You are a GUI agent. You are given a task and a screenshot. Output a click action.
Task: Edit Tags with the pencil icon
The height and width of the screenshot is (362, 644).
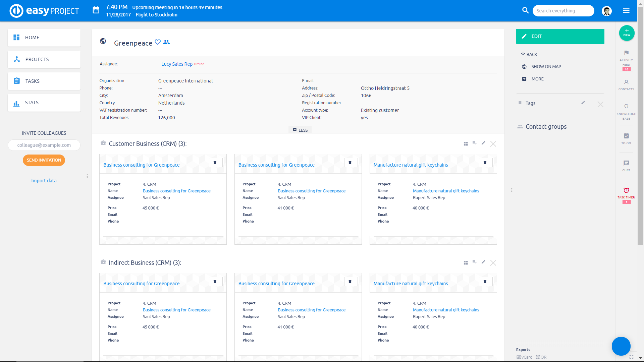tap(583, 103)
